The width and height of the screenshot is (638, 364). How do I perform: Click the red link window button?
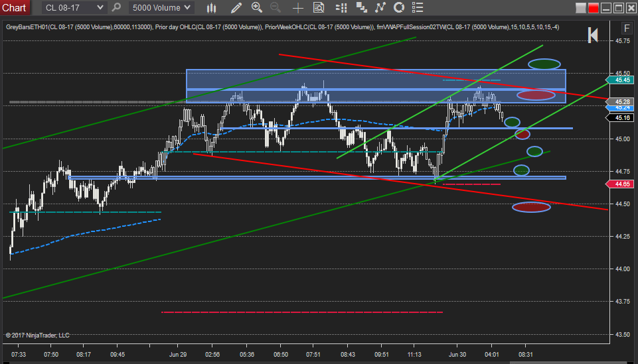594,8
